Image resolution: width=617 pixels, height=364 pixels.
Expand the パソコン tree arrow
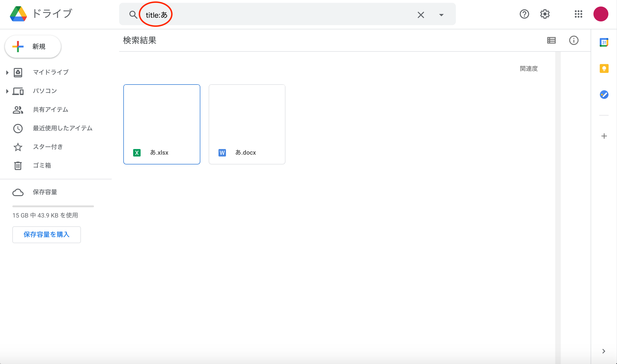pos(7,91)
